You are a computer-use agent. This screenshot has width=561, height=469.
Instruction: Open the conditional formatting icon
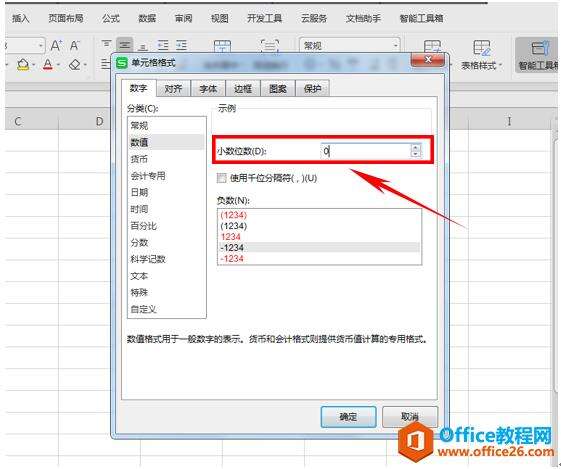pos(432,47)
